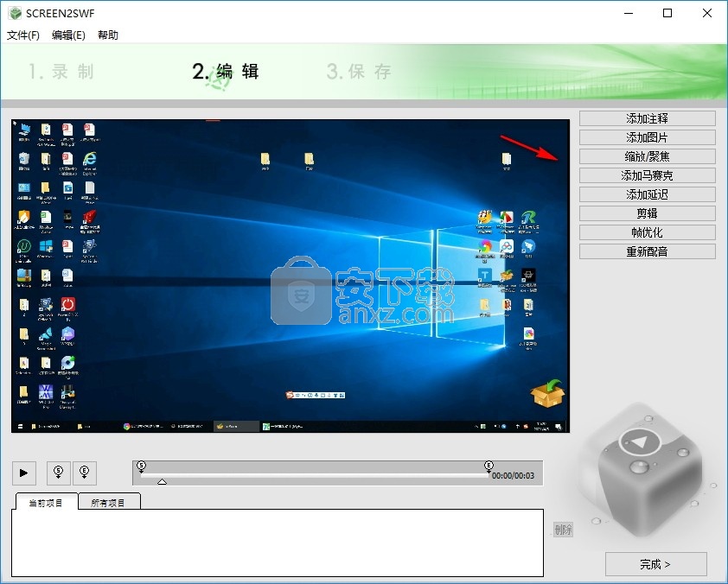Close the SCREEN2SWF window
Screen dimensions: 728x584
click(x=706, y=14)
